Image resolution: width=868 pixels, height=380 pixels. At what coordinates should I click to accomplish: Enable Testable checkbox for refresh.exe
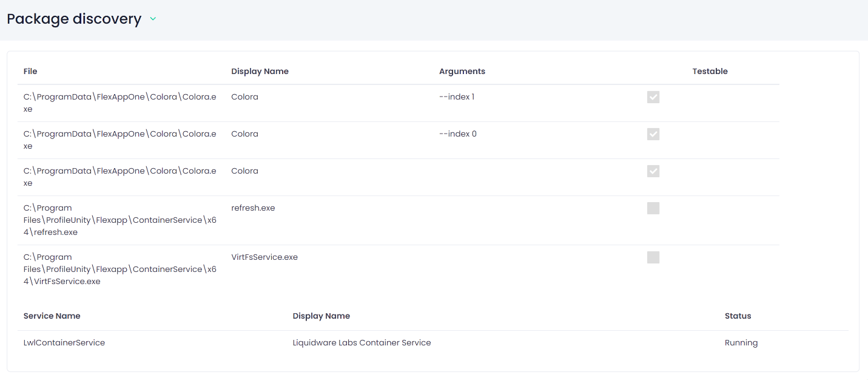[x=653, y=208]
